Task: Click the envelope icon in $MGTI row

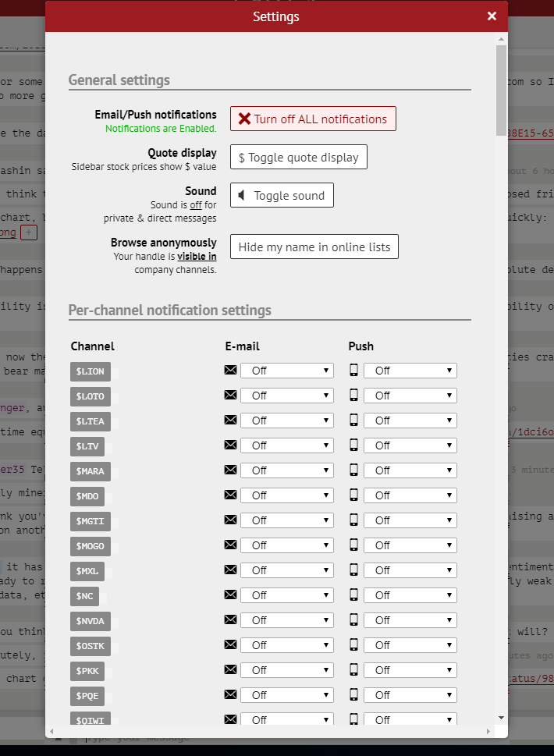Action: coord(230,520)
